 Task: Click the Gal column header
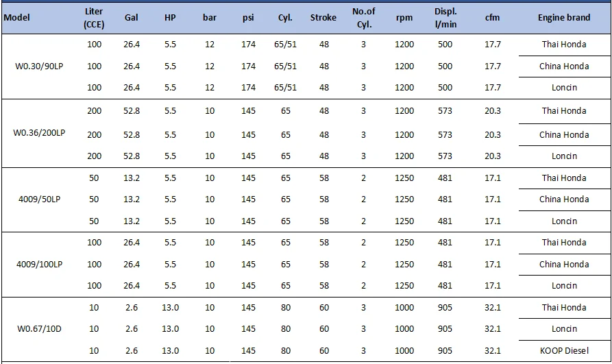132,18
